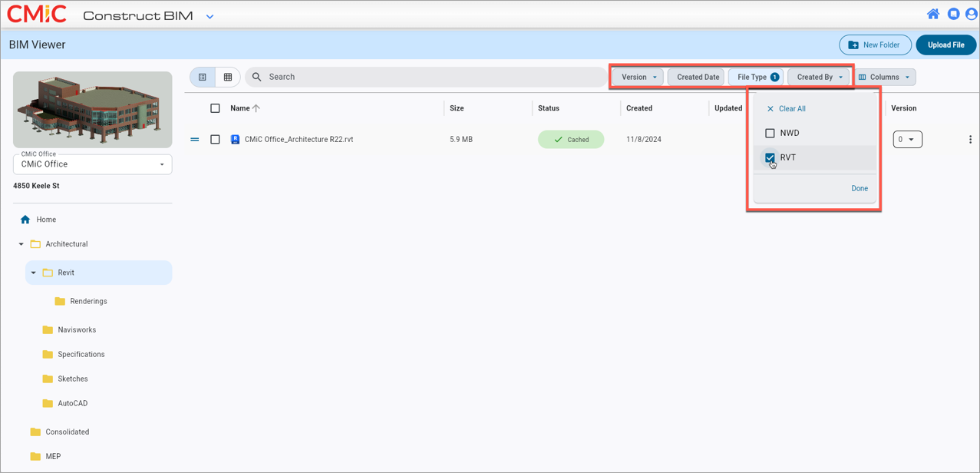This screenshot has height=473, width=980.
Task: Click the Revit file type icon
Action: pyautogui.click(x=236, y=140)
